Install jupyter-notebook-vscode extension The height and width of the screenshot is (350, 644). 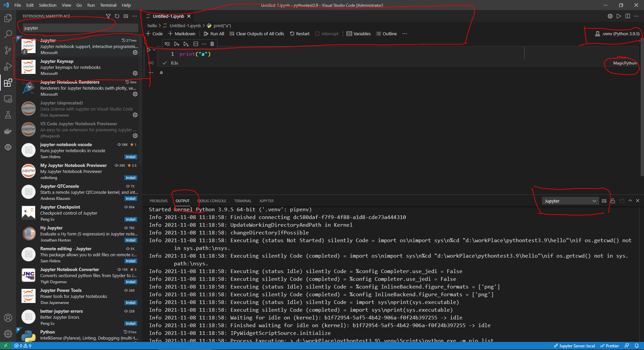[130, 157]
